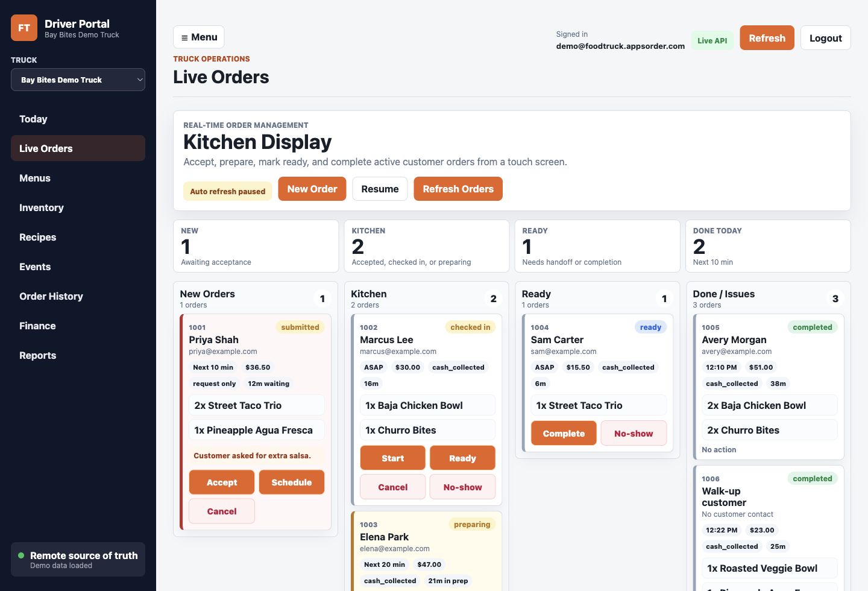Click 2x Churro Bites item
The height and width of the screenshot is (591, 868).
[770, 430]
